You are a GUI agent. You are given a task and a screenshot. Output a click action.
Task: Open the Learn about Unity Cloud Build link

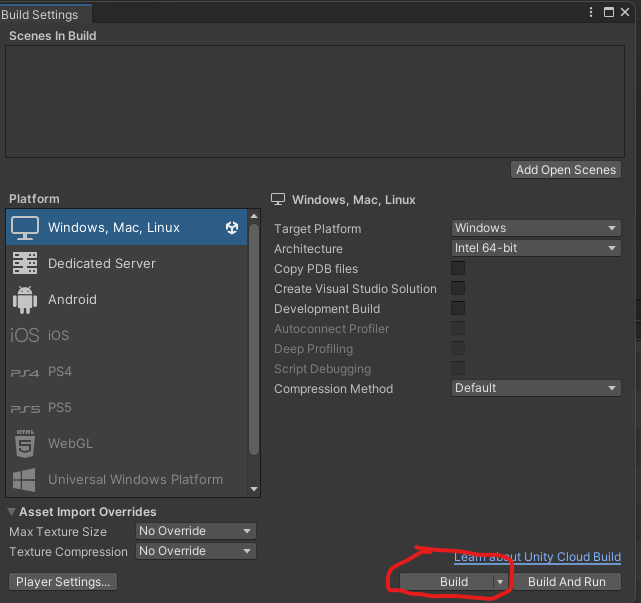537,557
